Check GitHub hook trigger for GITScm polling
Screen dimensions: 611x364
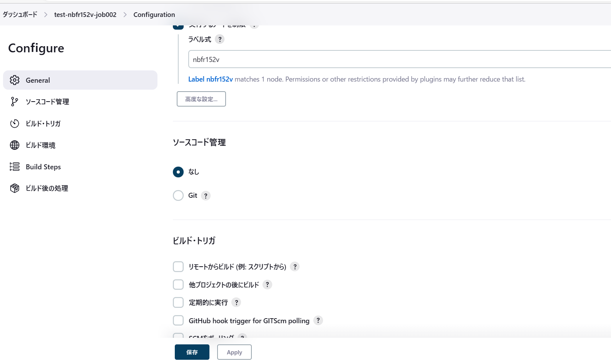coord(178,321)
